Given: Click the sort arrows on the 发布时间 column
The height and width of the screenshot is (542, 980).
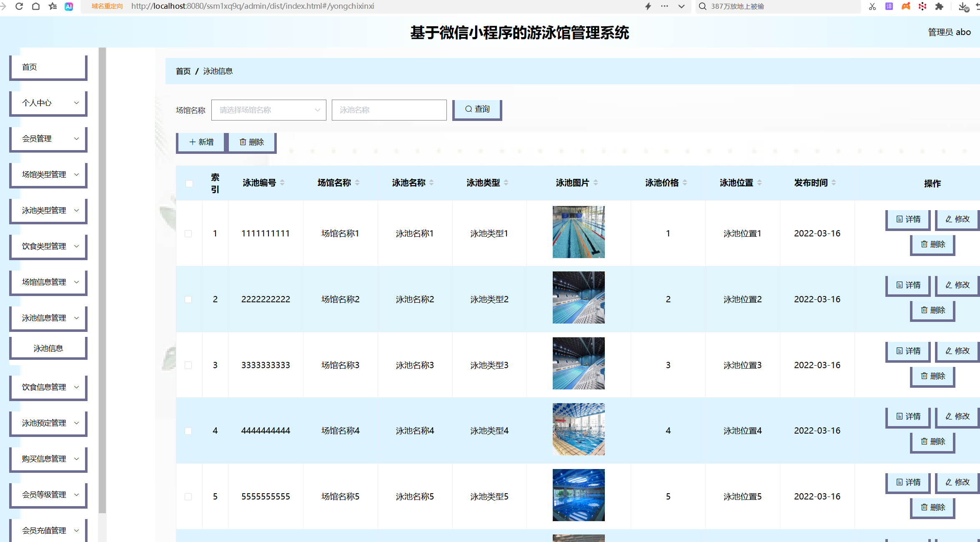Looking at the screenshot, I should 834,182.
